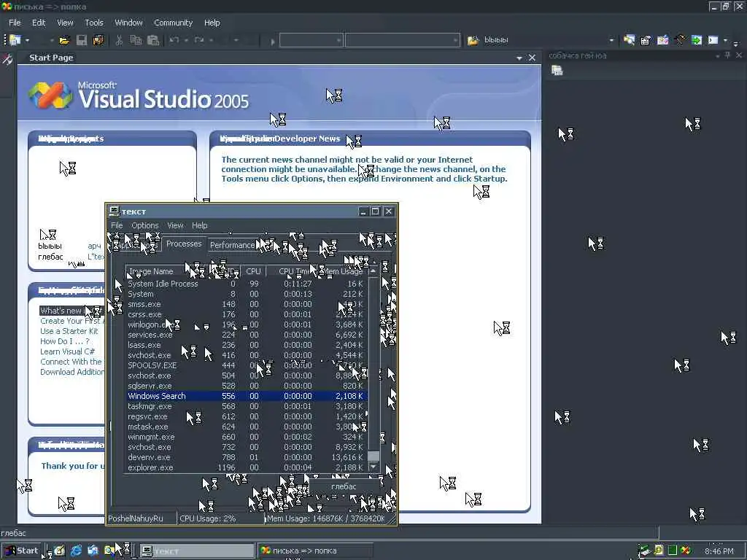This screenshot has width=747, height=560.
Task: Open the How Do I ... ? link
Action: click(x=65, y=341)
